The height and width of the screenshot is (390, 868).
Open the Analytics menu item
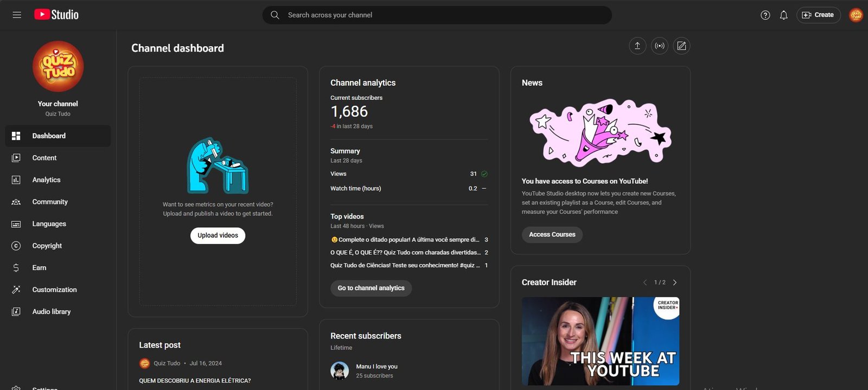point(58,180)
